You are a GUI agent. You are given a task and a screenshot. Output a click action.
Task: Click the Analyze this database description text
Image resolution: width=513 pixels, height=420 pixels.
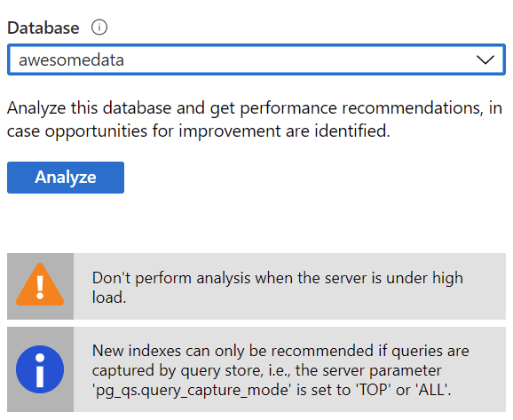(255, 120)
